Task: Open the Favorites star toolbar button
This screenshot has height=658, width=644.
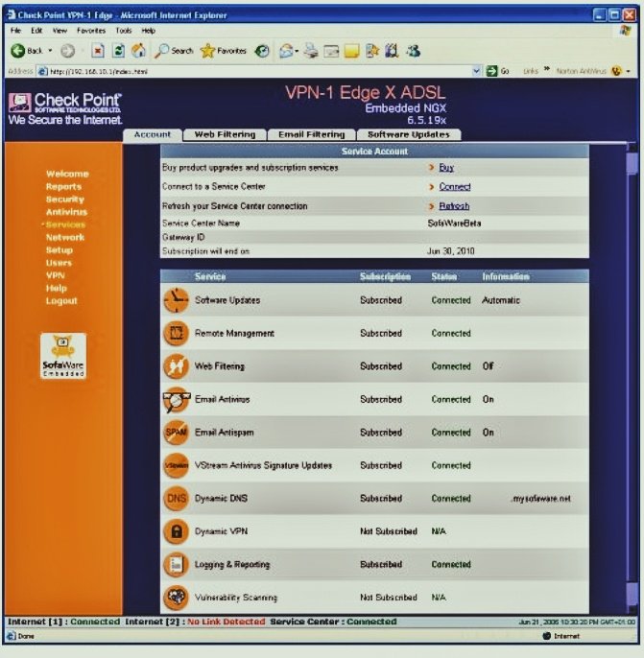Action: [x=224, y=51]
